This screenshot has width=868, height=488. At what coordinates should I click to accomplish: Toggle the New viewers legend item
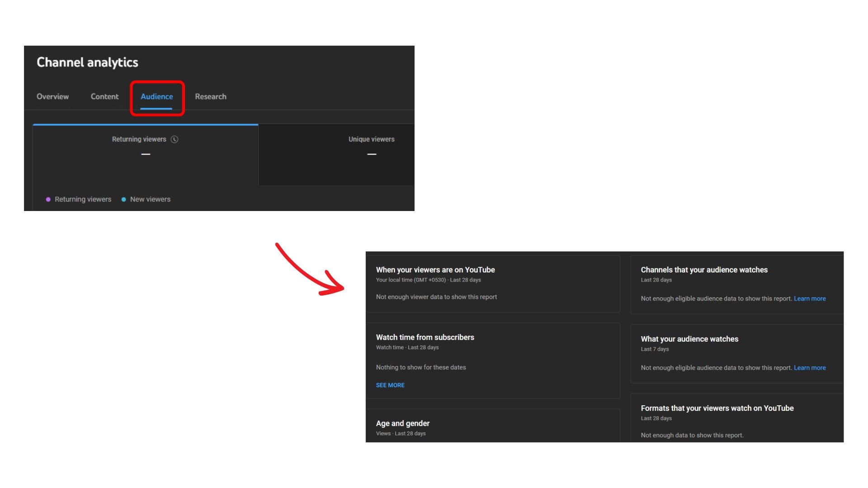coord(150,199)
